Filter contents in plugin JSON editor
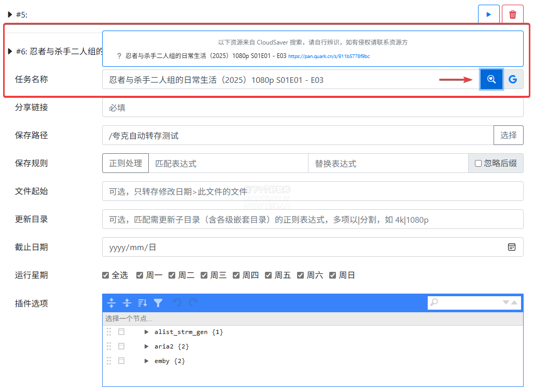The image size is (534, 392). pos(158,302)
